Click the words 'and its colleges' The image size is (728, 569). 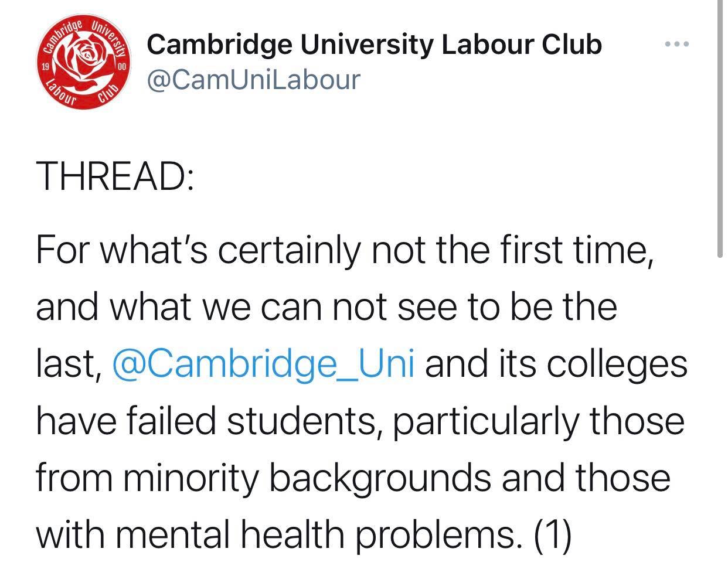click(x=556, y=364)
